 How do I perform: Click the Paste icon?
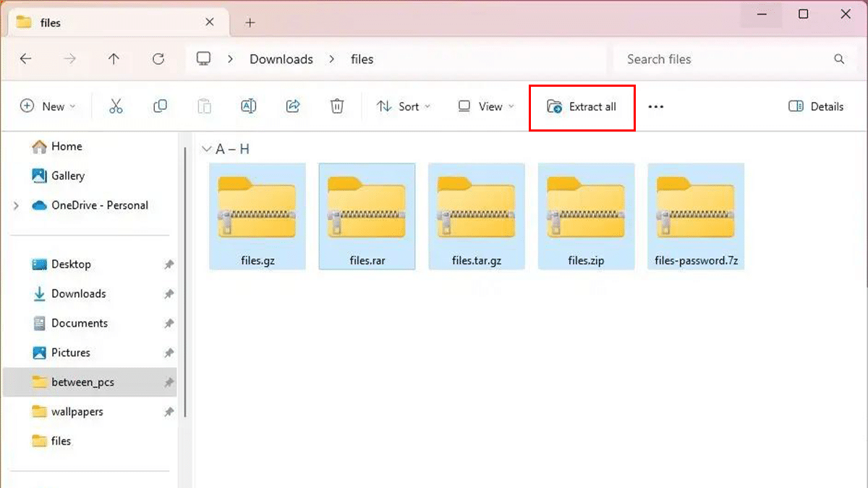coord(204,106)
